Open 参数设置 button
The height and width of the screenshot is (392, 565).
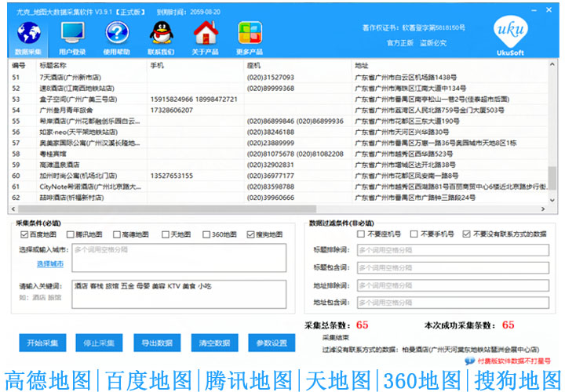(x=272, y=343)
